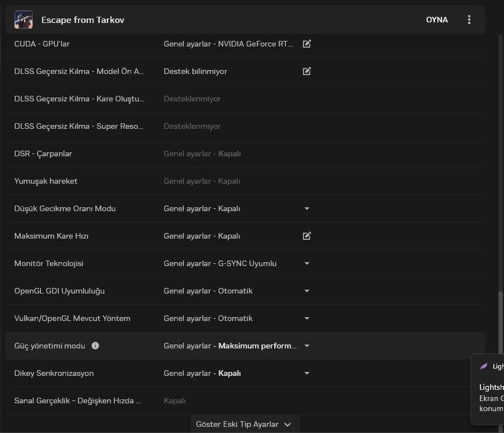
Task: Click the DLSS Geçersiz Kılma - Super Reso... label
Action: [x=78, y=126]
